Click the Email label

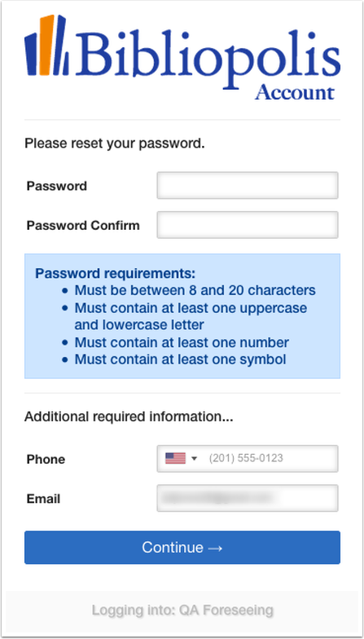[x=43, y=499]
